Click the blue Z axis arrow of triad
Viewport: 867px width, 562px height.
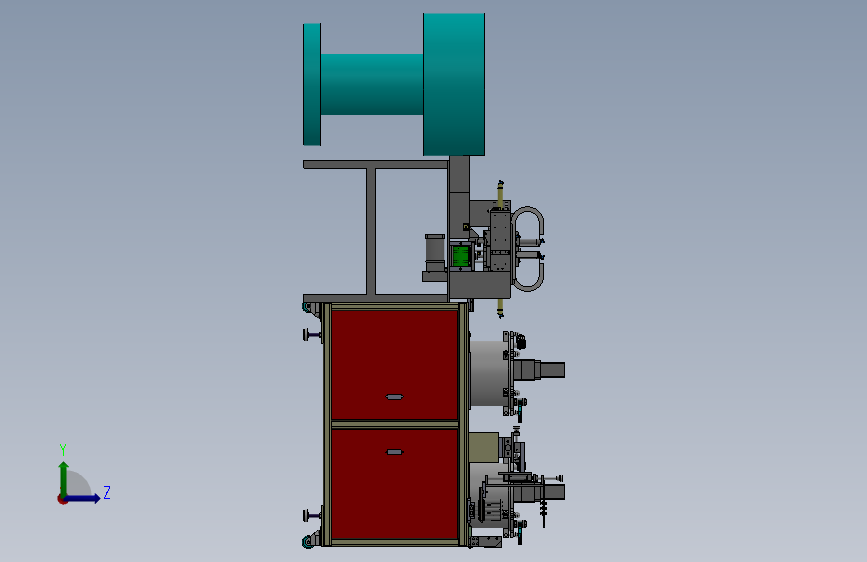click(x=83, y=498)
